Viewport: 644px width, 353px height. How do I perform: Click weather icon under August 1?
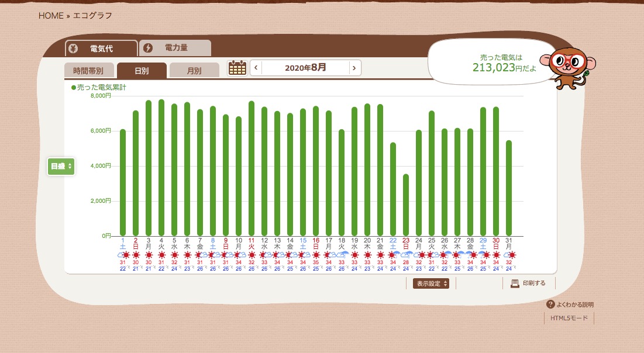tap(123, 255)
